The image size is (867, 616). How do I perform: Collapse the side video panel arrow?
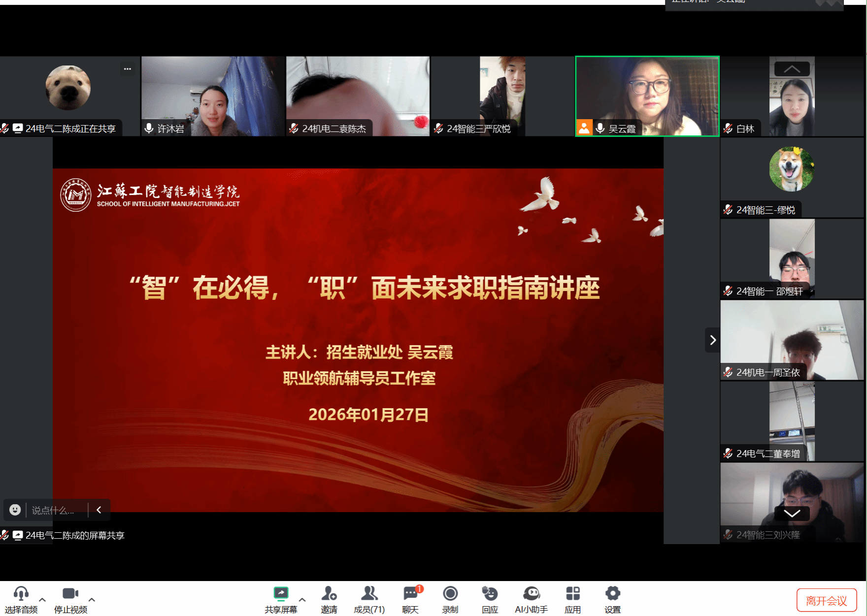(712, 340)
